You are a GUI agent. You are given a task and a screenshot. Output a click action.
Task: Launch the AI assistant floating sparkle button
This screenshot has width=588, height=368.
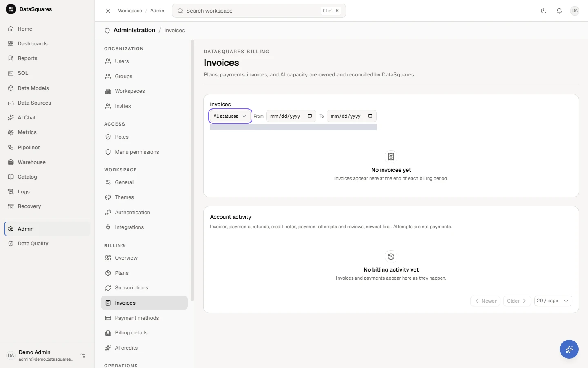point(569,349)
